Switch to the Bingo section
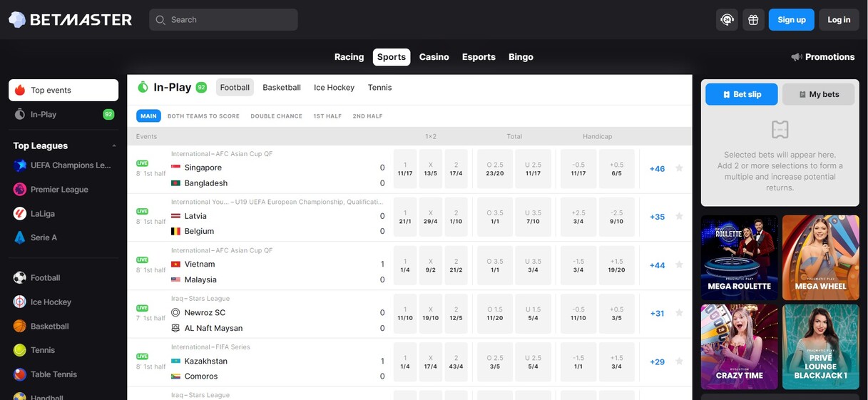This screenshot has width=868, height=400. click(521, 57)
